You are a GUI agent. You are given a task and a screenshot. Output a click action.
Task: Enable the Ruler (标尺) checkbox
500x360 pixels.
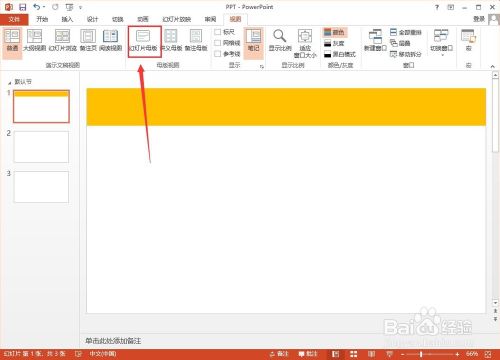tap(218, 32)
